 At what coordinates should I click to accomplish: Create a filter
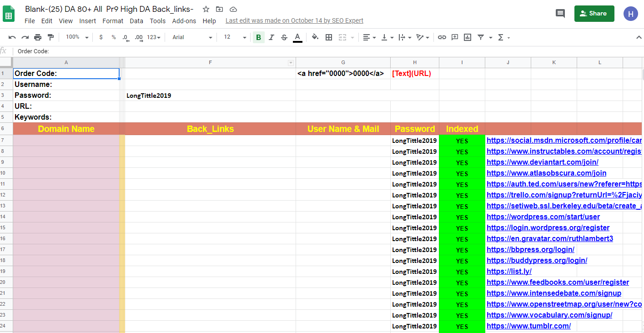[x=480, y=37]
